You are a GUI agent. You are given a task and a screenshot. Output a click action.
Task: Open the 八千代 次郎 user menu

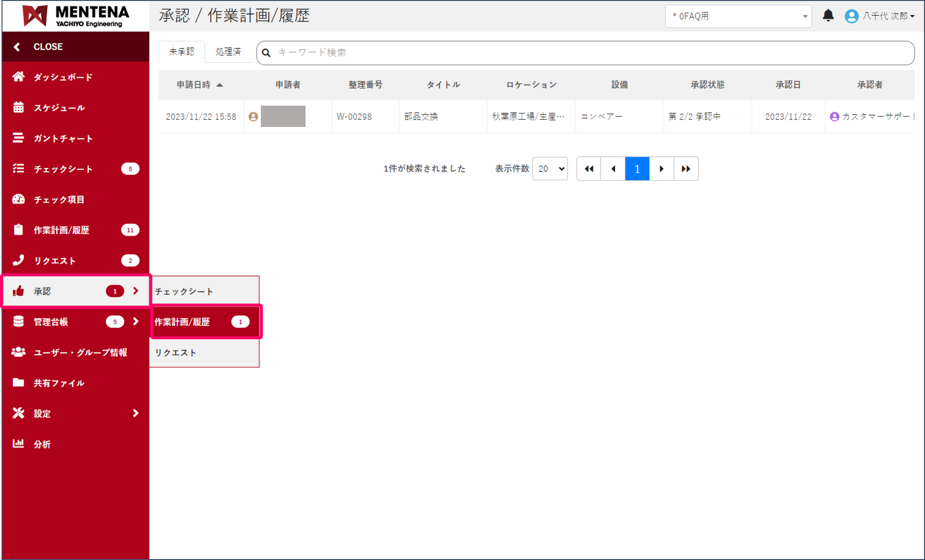click(881, 16)
